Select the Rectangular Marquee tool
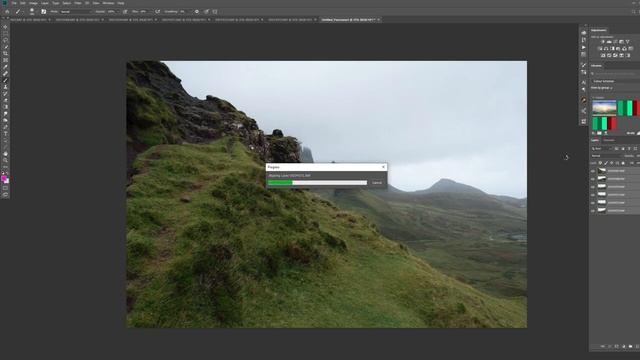640x360 pixels. click(x=5, y=33)
